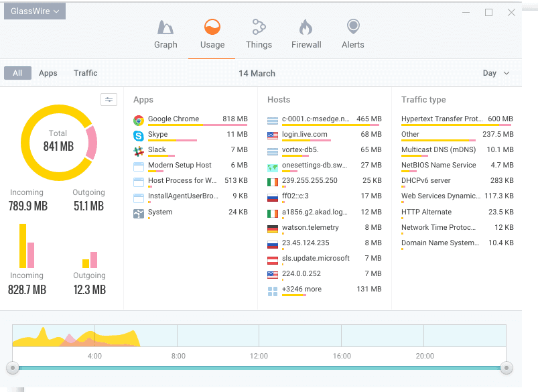Select the All filter tab

coord(17,73)
